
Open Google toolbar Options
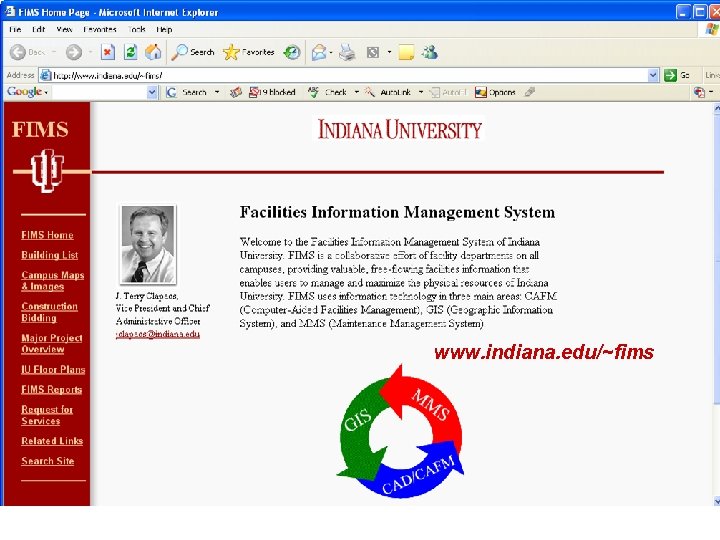click(x=495, y=92)
